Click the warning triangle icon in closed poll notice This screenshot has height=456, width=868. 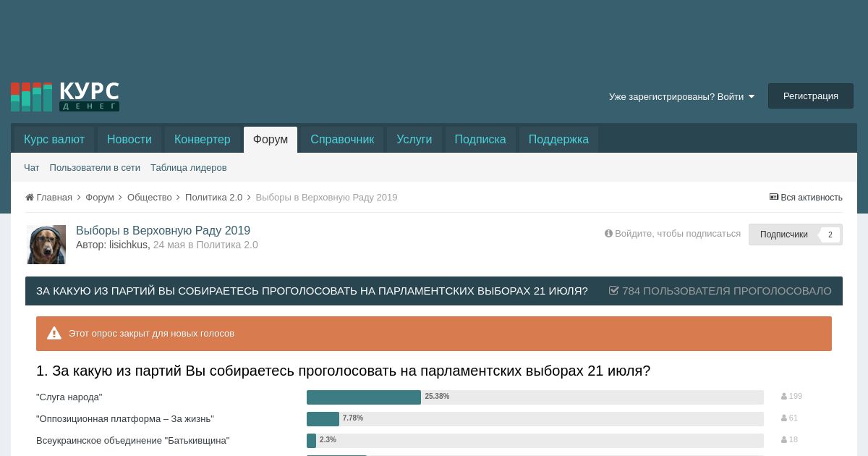coord(54,334)
